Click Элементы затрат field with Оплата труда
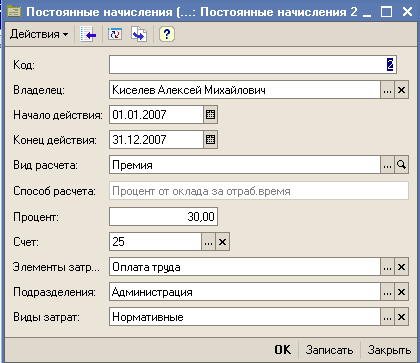 pyautogui.click(x=245, y=267)
